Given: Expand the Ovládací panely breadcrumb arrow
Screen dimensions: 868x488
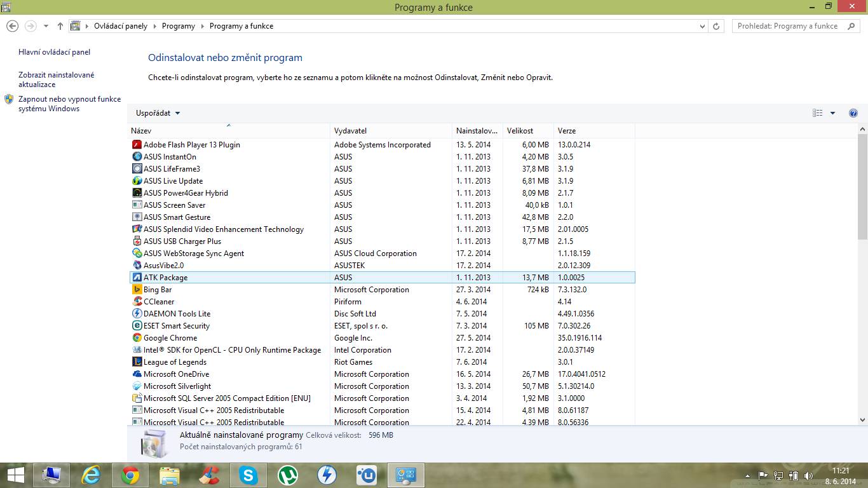Looking at the screenshot, I should coord(154,26).
